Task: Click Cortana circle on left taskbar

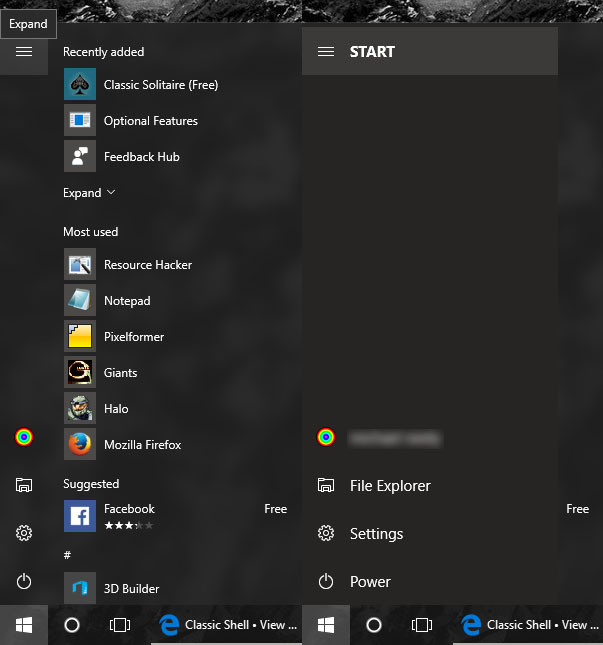Action: (72, 625)
